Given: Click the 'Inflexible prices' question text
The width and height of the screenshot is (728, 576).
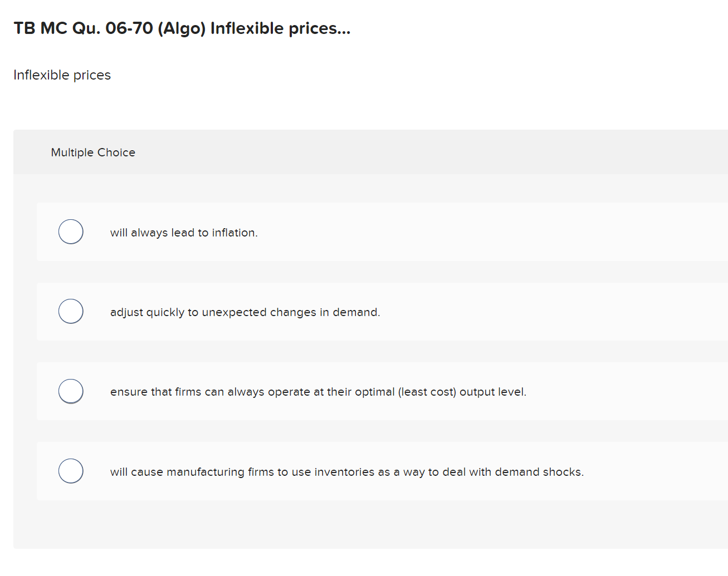Looking at the screenshot, I should click(62, 75).
